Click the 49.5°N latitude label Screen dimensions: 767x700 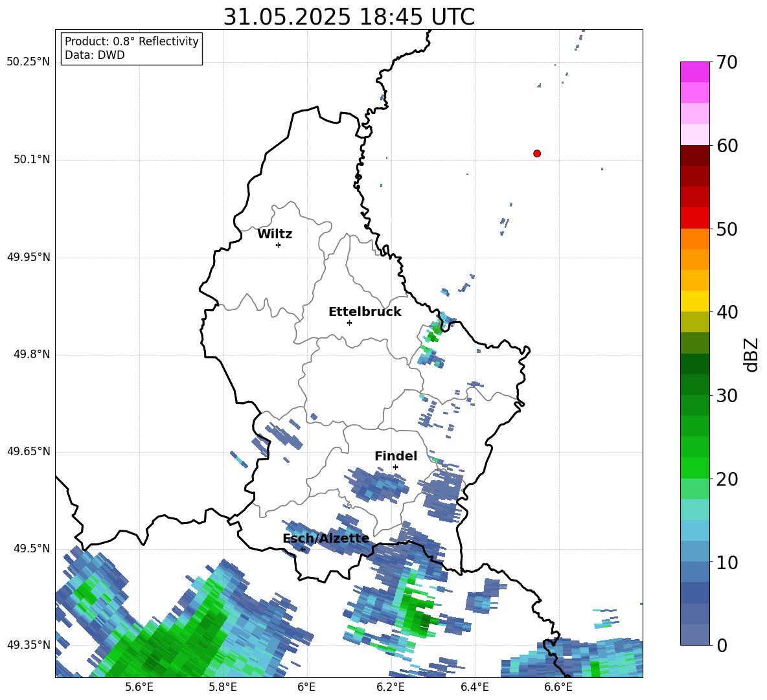[32, 548]
